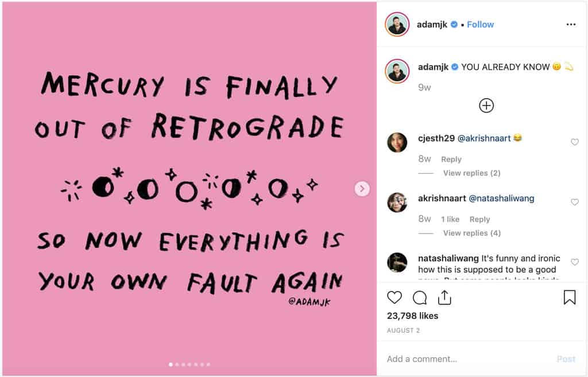Click the verified badge next to adamjk

point(454,24)
